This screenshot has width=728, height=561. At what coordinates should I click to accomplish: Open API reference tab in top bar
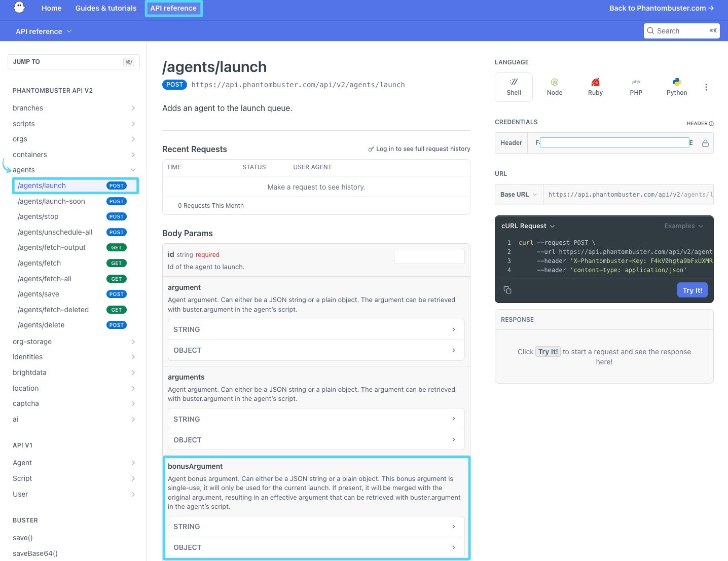173,8
